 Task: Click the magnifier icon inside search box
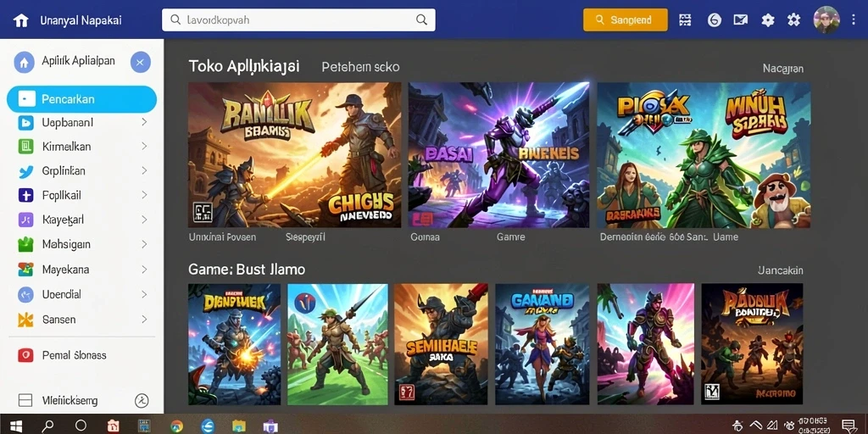(x=422, y=20)
